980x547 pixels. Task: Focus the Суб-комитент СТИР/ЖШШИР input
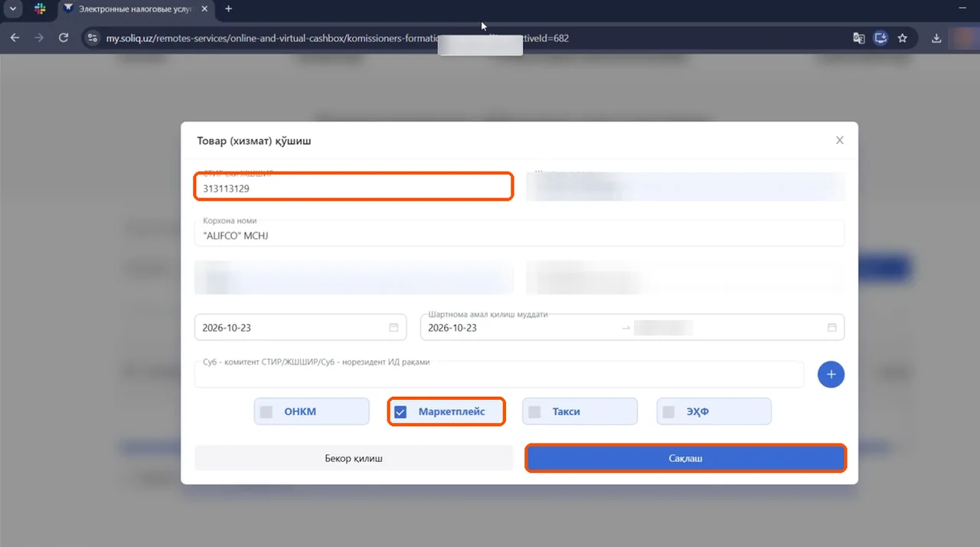pos(499,375)
